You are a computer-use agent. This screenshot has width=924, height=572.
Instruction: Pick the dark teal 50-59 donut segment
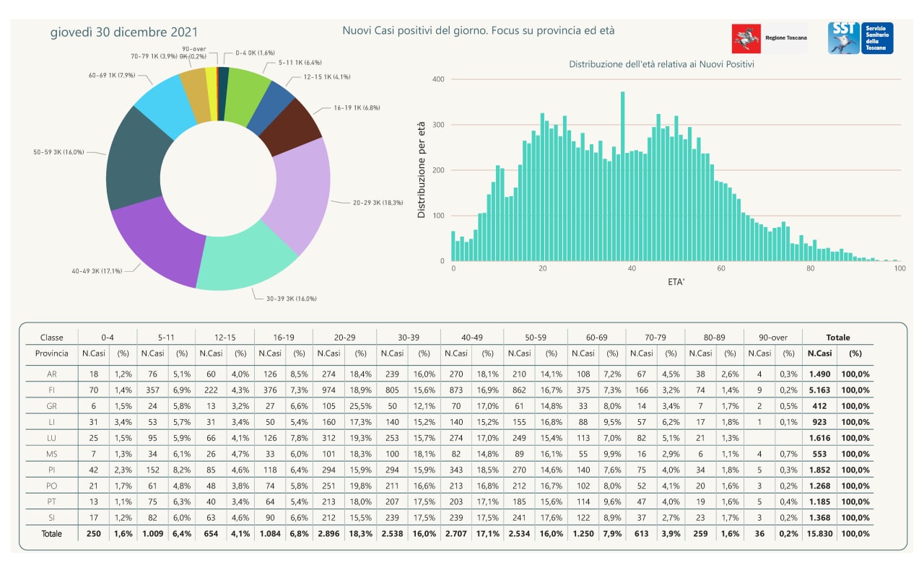click(x=134, y=161)
